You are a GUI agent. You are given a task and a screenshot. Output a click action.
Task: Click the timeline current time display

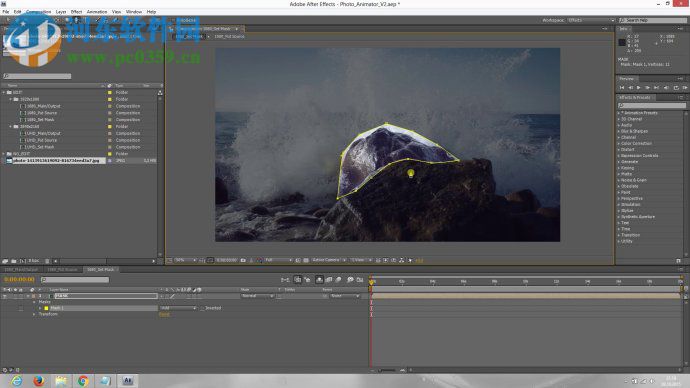pos(19,279)
